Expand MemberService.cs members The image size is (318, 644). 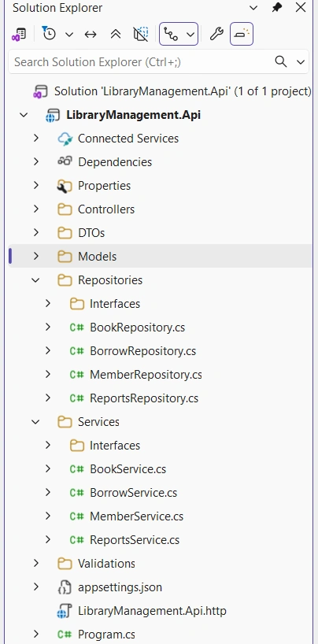(48, 516)
